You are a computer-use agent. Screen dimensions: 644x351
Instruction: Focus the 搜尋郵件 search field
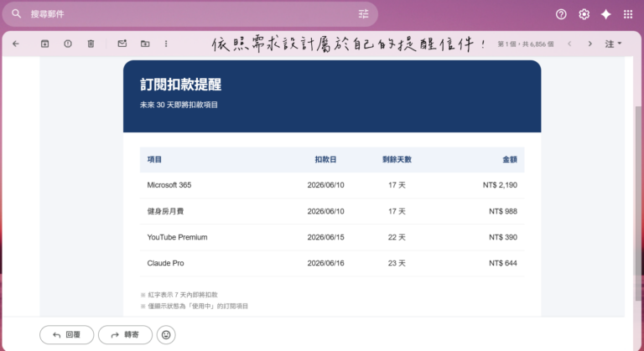point(189,14)
